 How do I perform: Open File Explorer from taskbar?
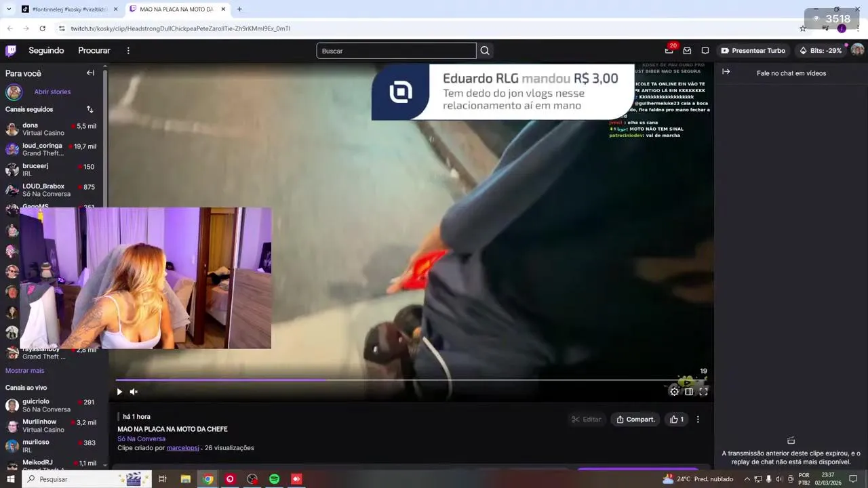[x=186, y=479]
